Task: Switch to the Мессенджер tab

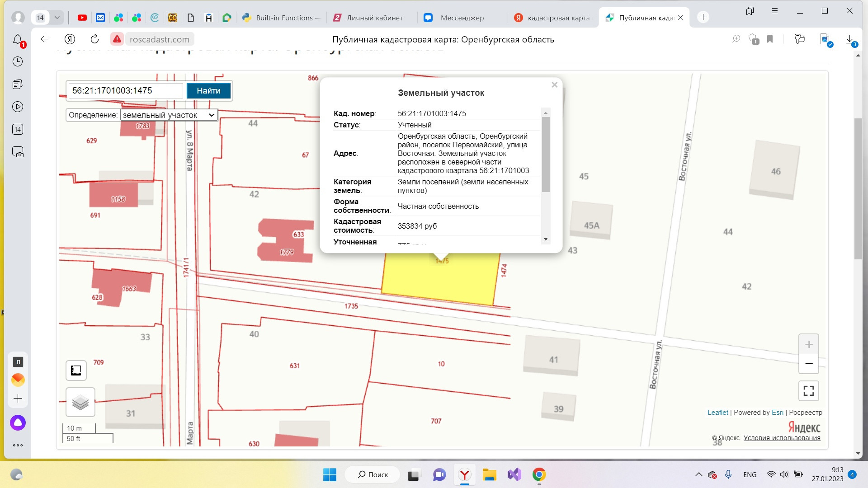Action: (461, 18)
